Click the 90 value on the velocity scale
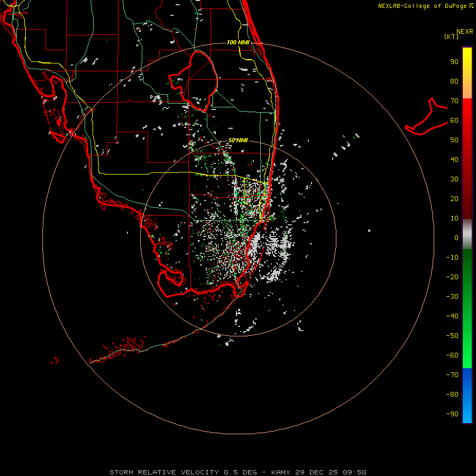This screenshot has height=476, width=476. [x=454, y=62]
